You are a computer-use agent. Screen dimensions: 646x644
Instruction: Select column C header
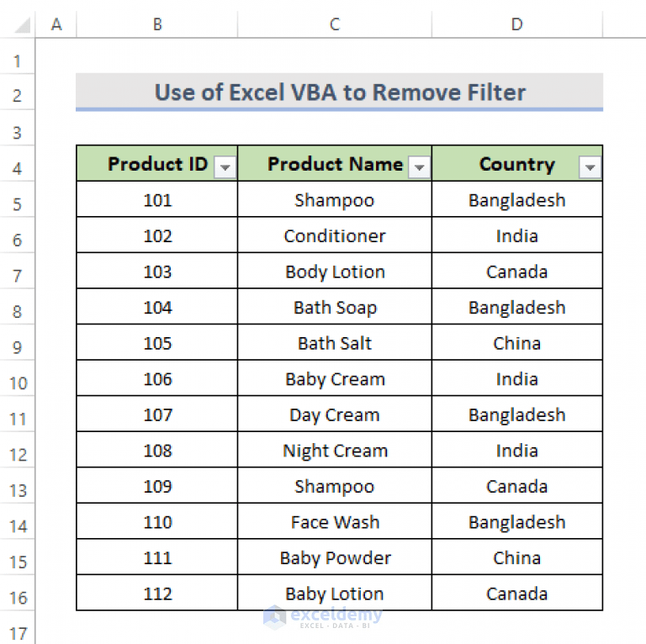(x=335, y=24)
